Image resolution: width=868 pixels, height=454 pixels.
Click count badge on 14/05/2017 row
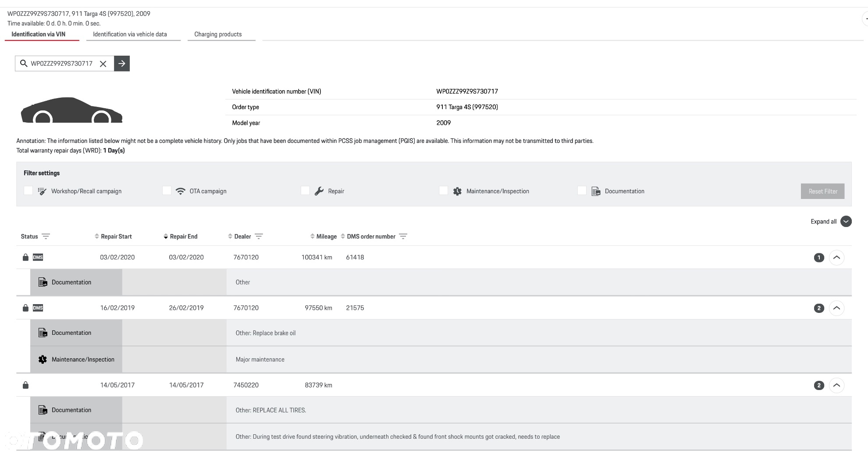(819, 386)
